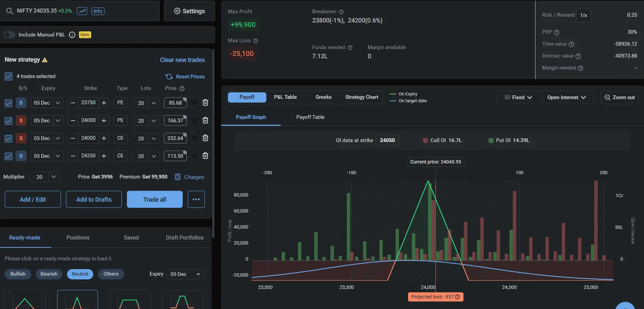
Task: Click the Zoom out magnifier icon
Action: click(x=607, y=97)
